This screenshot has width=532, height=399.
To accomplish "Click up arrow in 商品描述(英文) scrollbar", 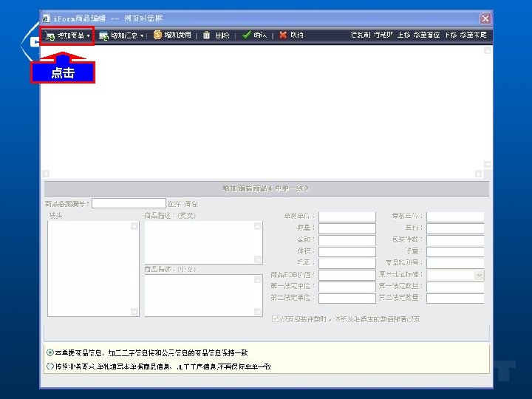I will [x=258, y=226].
